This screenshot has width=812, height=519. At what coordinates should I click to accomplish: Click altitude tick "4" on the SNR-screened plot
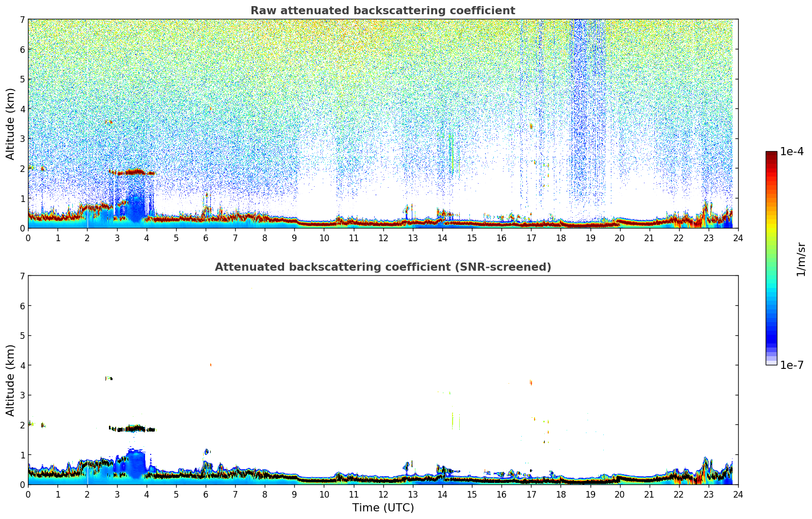pyautogui.click(x=22, y=365)
